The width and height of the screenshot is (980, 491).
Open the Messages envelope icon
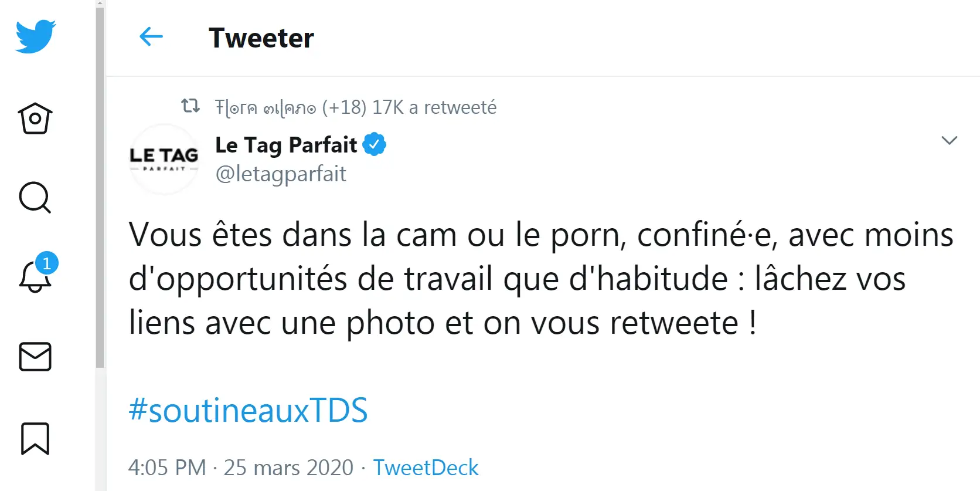(35, 357)
